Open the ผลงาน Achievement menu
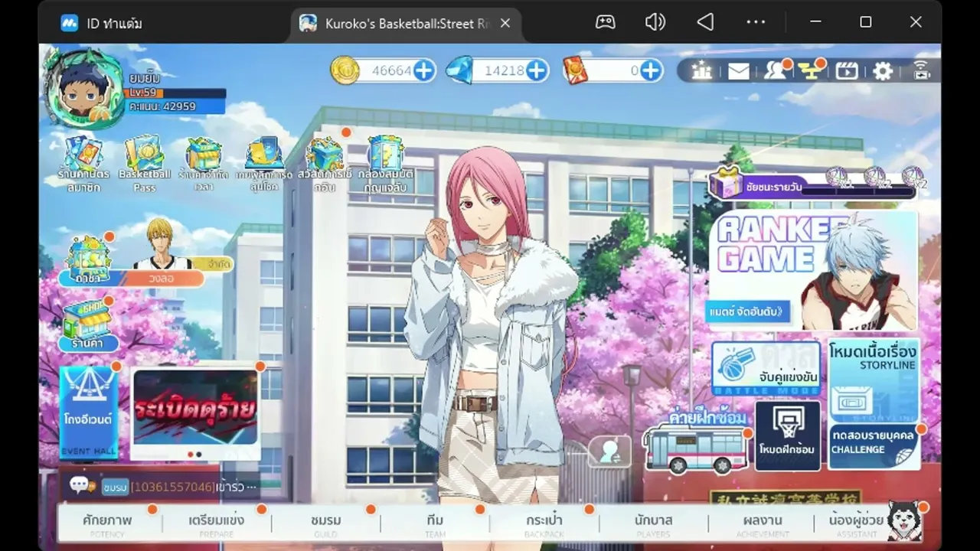The image size is (980, 551). [763, 523]
